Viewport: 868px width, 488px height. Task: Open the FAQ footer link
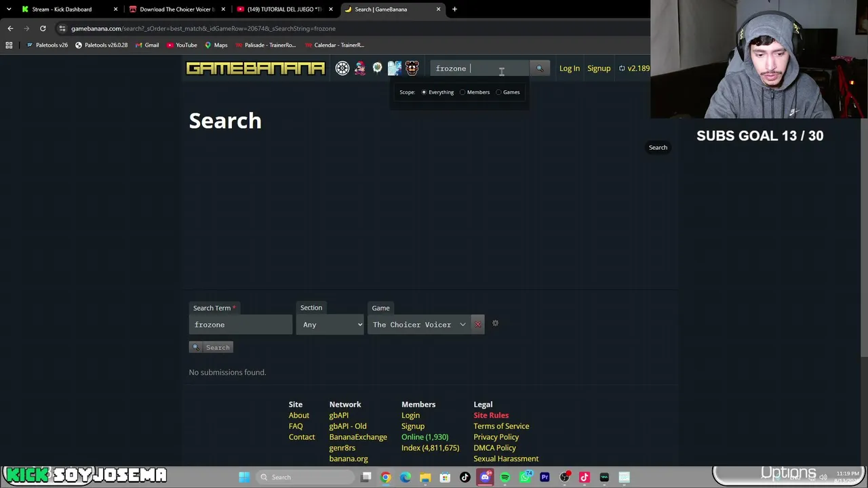pos(296,426)
